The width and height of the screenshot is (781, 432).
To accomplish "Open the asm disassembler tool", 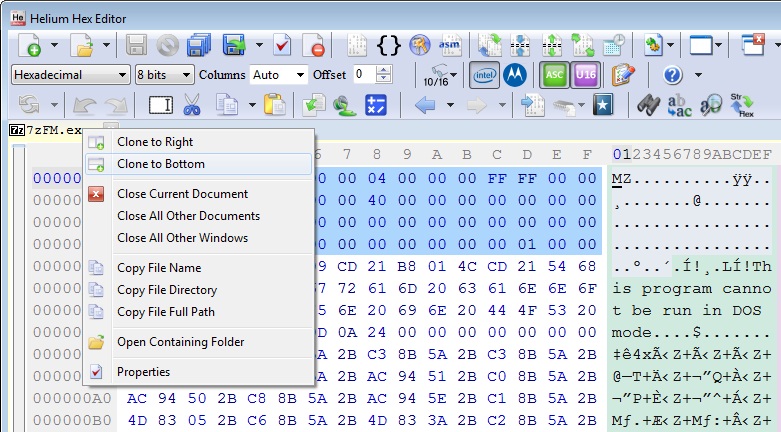I will pyautogui.click(x=450, y=45).
